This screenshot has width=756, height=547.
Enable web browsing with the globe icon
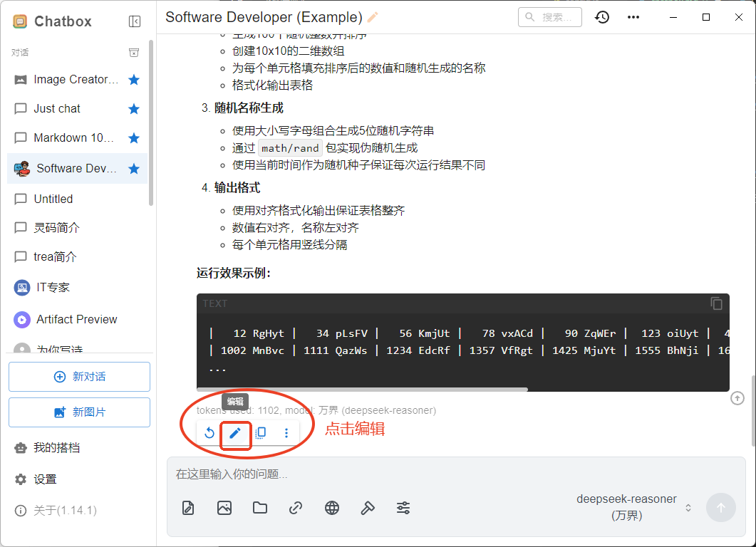332,508
